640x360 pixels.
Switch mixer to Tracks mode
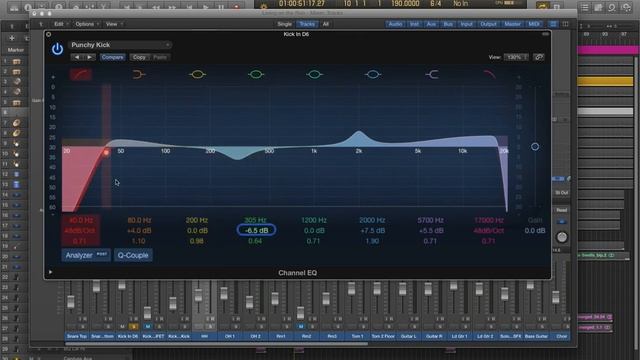pyautogui.click(x=307, y=24)
